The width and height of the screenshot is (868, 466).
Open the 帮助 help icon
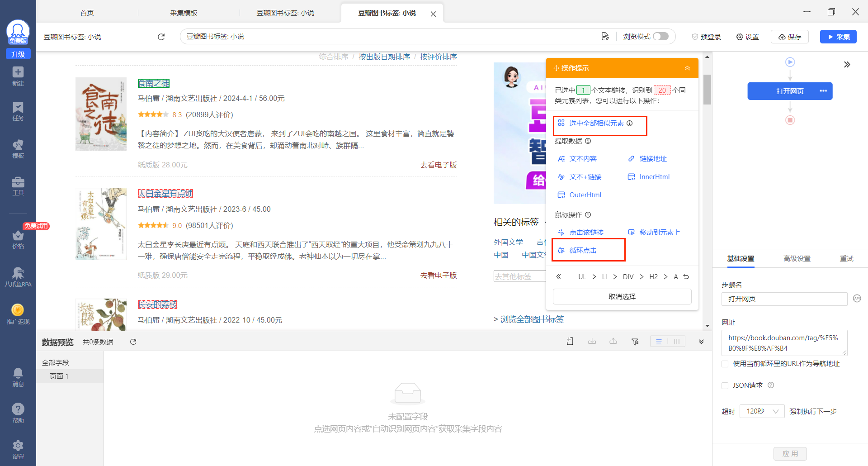click(x=18, y=413)
